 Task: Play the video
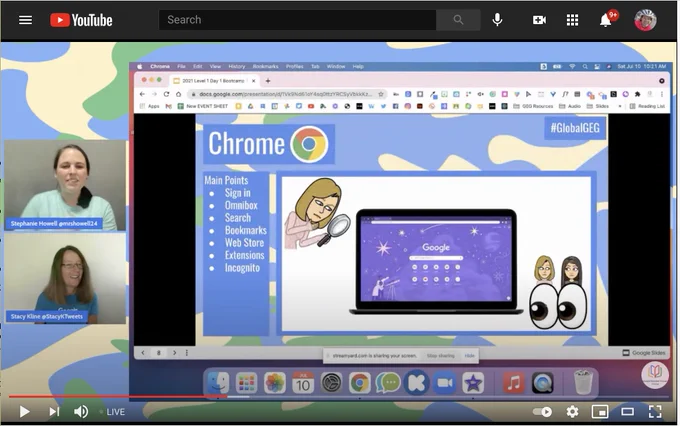(x=24, y=411)
